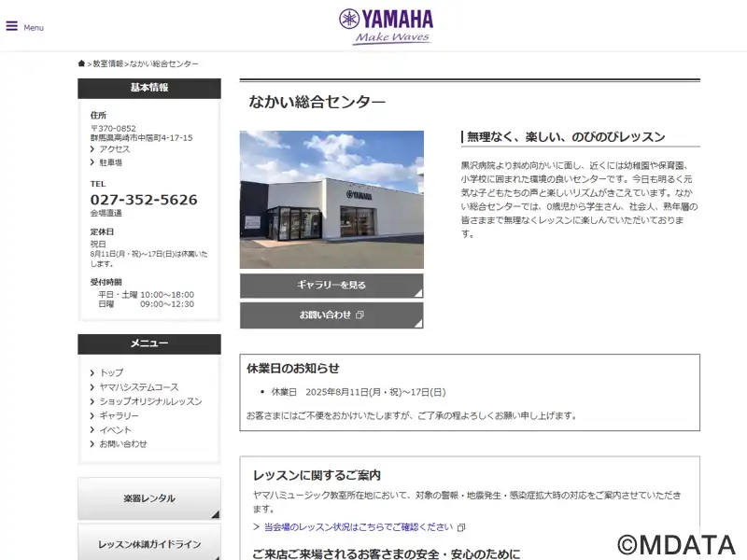The height and width of the screenshot is (560, 747).
Task: Click the レッスンに関するご案内 heading
Action: pos(317,475)
